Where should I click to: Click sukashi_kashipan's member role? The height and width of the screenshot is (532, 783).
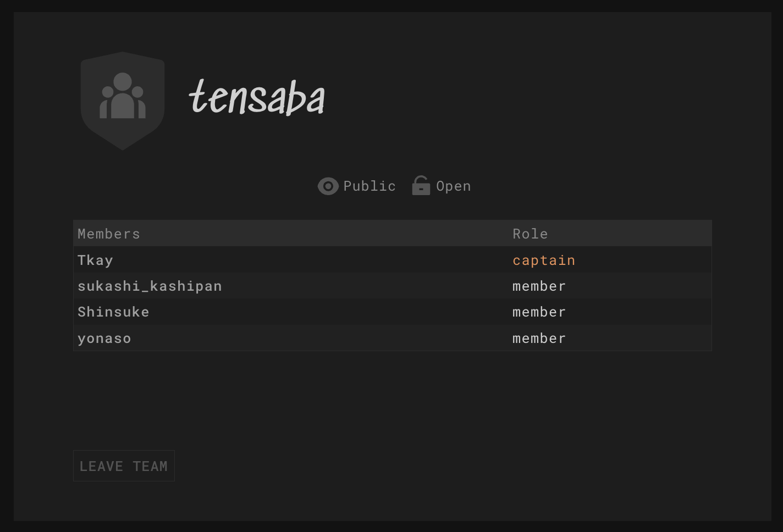click(x=539, y=286)
